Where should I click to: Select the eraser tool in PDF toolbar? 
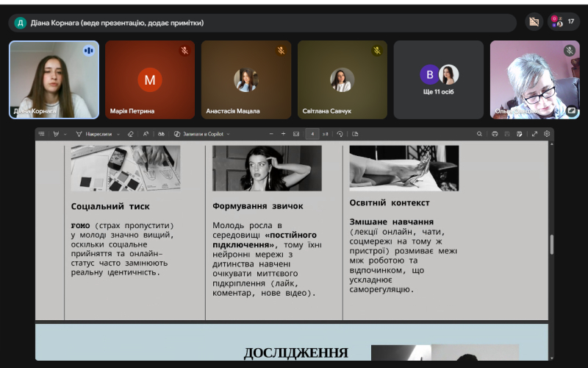click(130, 134)
